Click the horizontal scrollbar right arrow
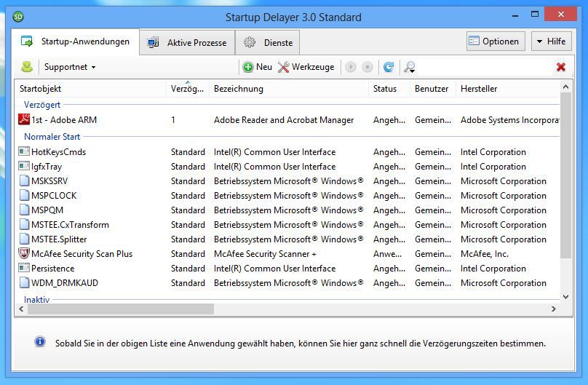This screenshot has height=385, width=588. (554, 309)
